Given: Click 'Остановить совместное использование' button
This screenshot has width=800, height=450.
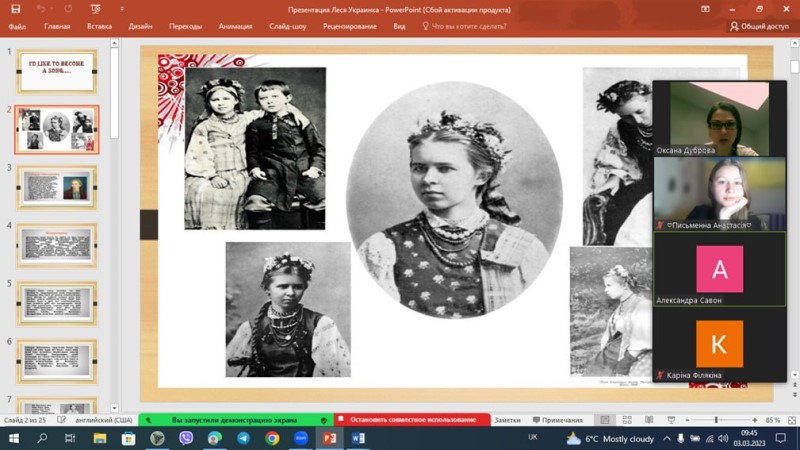Looking at the screenshot, I should coord(412,420).
